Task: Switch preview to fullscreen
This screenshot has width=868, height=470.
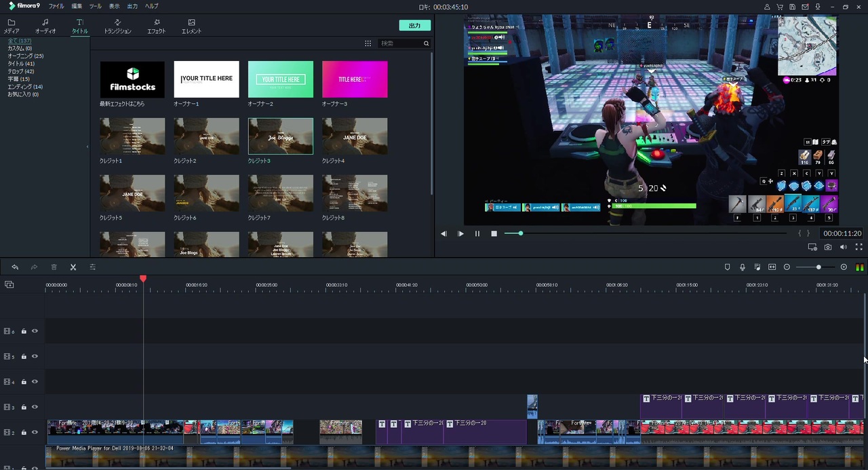Action: pos(859,248)
